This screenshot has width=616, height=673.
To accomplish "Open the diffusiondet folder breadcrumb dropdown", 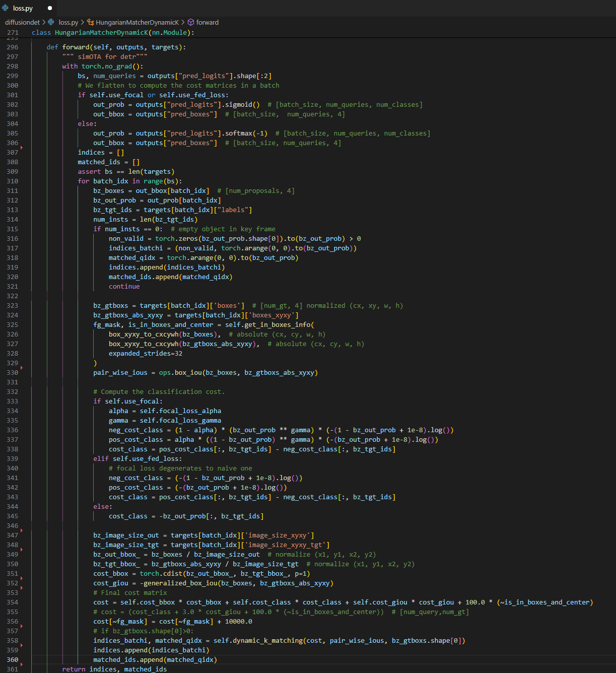I will [x=22, y=22].
